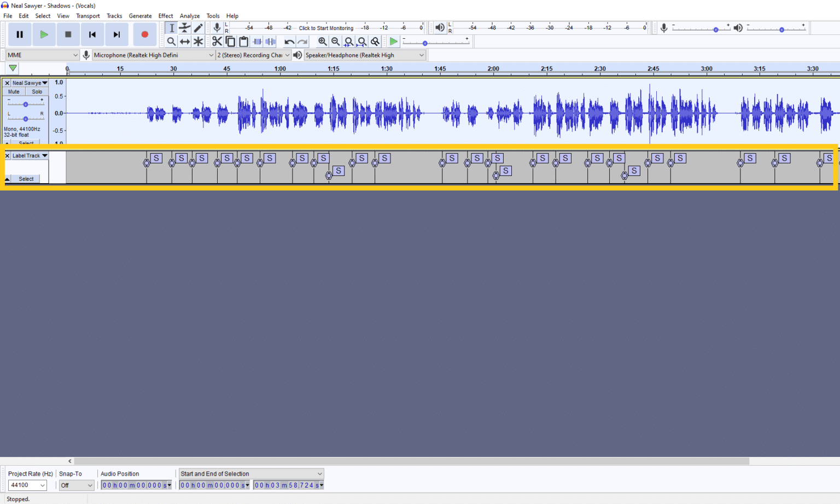Viewport: 840px width, 504px height.
Task: Mute the Neal Sawyer track
Action: [x=13, y=91]
